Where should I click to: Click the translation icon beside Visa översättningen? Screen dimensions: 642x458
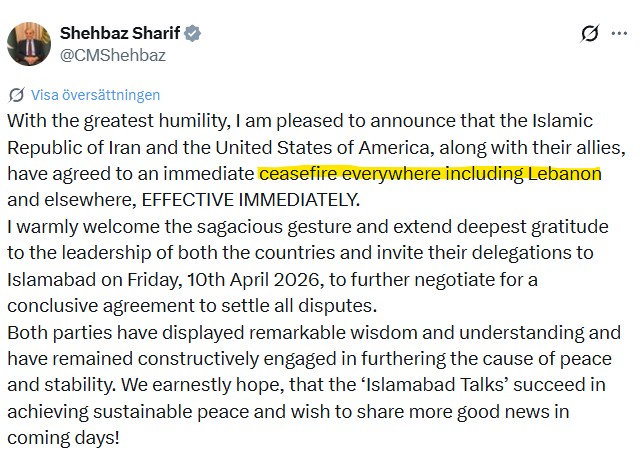pos(16,96)
